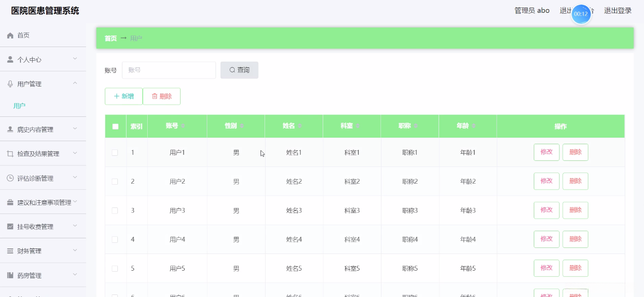Click the sort arrows on 年龄 column

click(474, 126)
